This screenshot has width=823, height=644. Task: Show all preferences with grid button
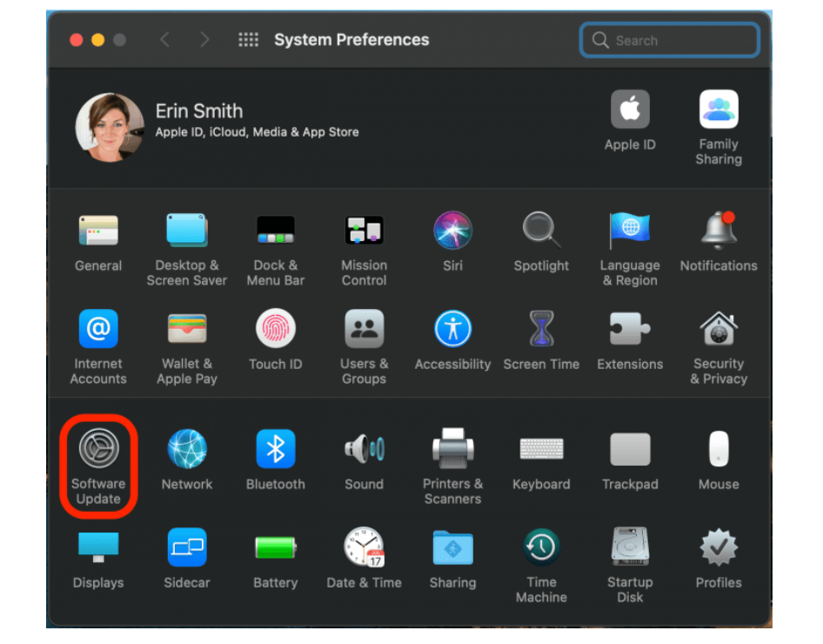click(x=248, y=40)
